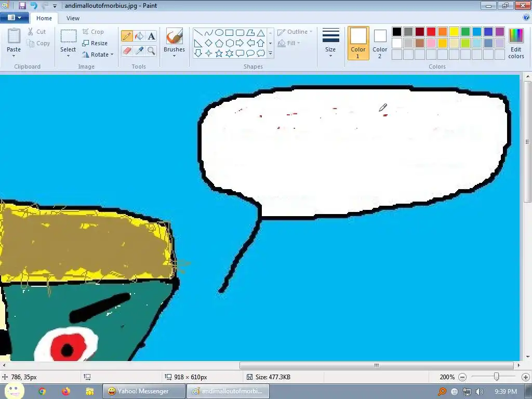Click the rectangular Select tool

pos(68,36)
